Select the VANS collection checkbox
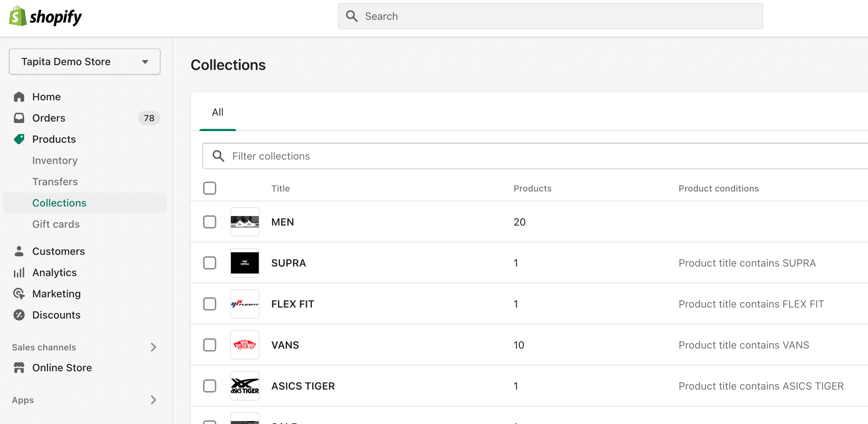This screenshot has width=868, height=424. pos(210,345)
